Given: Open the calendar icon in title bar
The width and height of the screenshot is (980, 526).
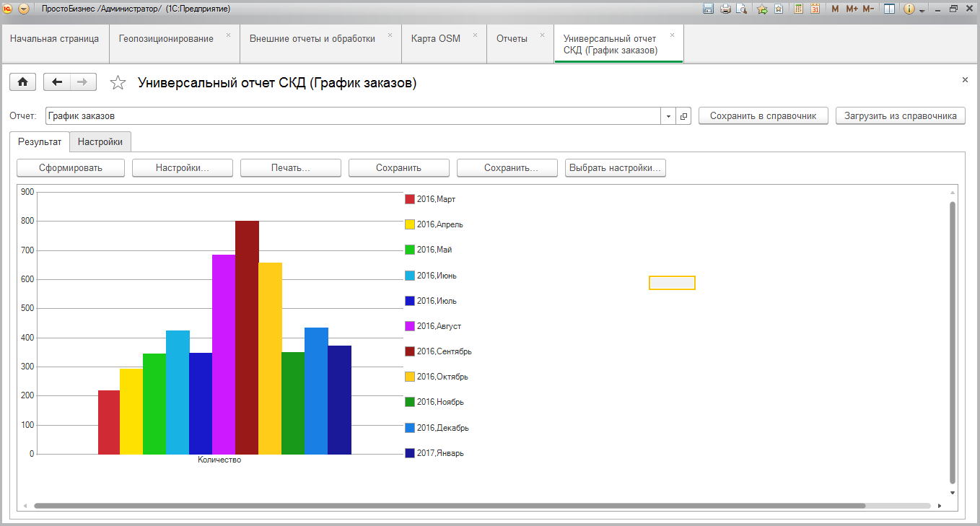Looking at the screenshot, I should [815, 9].
